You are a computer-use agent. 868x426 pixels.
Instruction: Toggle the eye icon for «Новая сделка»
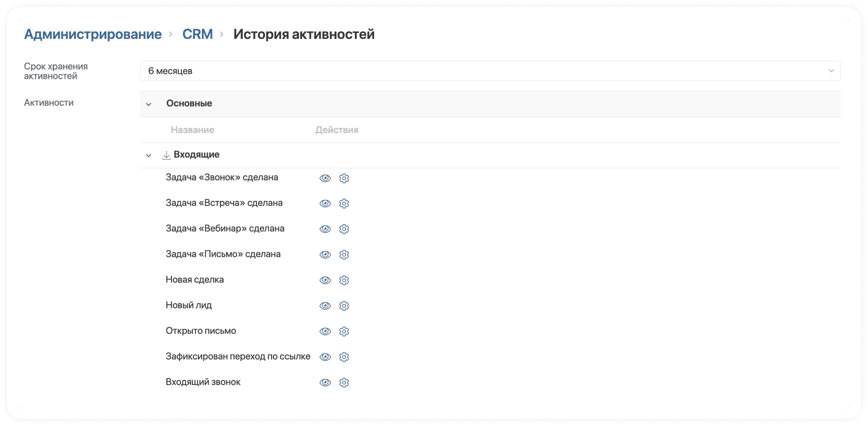pos(325,280)
